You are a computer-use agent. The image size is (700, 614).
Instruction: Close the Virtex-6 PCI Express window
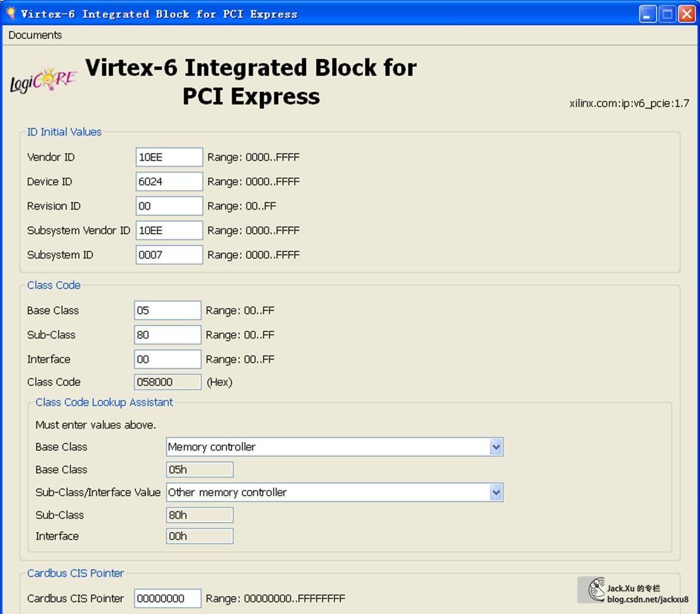tap(687, 14)
